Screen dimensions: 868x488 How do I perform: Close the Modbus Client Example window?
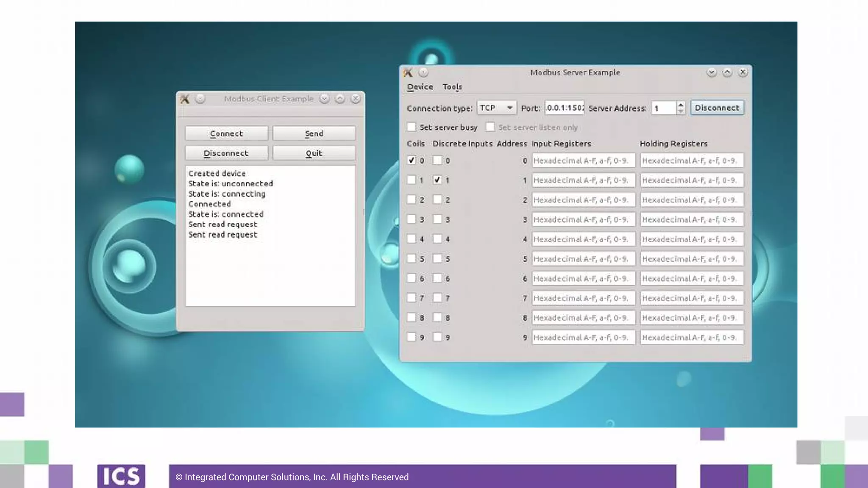[x=356, y=99]
